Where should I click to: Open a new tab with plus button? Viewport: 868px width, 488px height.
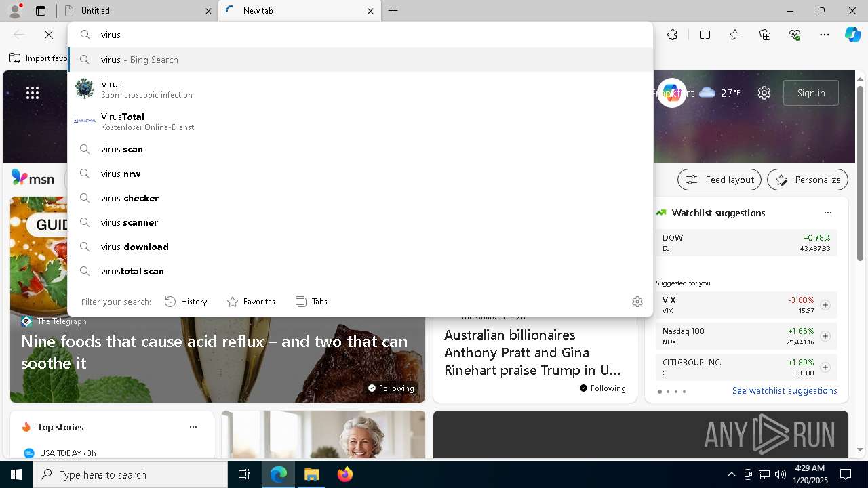[x=393, y=11]
